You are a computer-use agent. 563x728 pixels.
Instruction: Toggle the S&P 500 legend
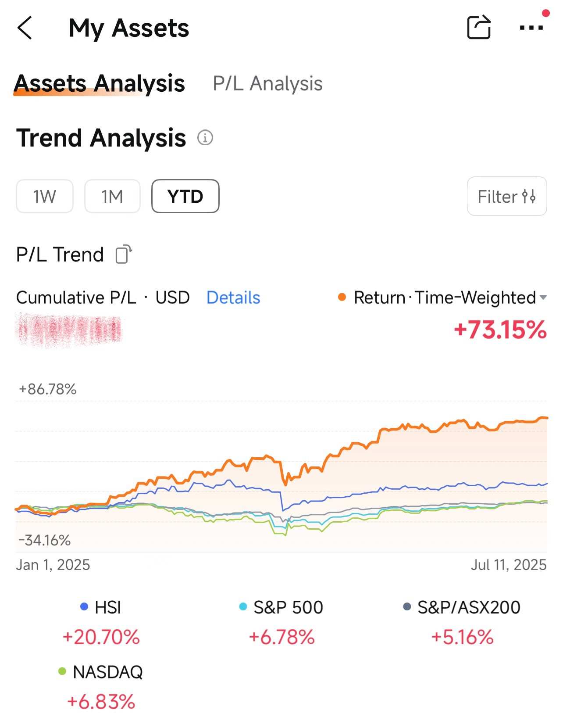click(x=281, y=607)
